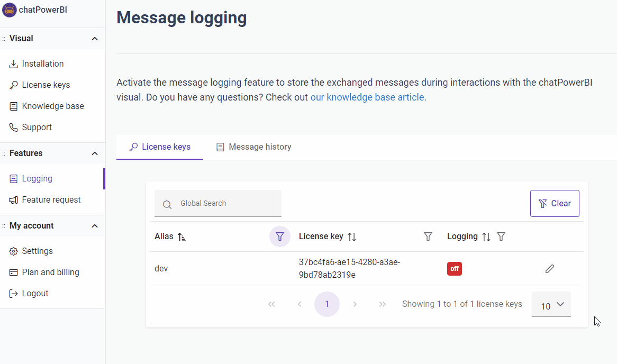Screen dimensions: 617x364
Task: Click Showing 1 to 1 of 1 license keys
Action: [462, 304]
